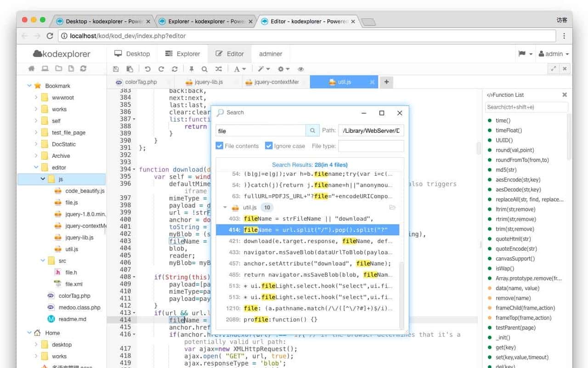588x368 pixels.
Task: Click the Function List search field
Action: 526,107
